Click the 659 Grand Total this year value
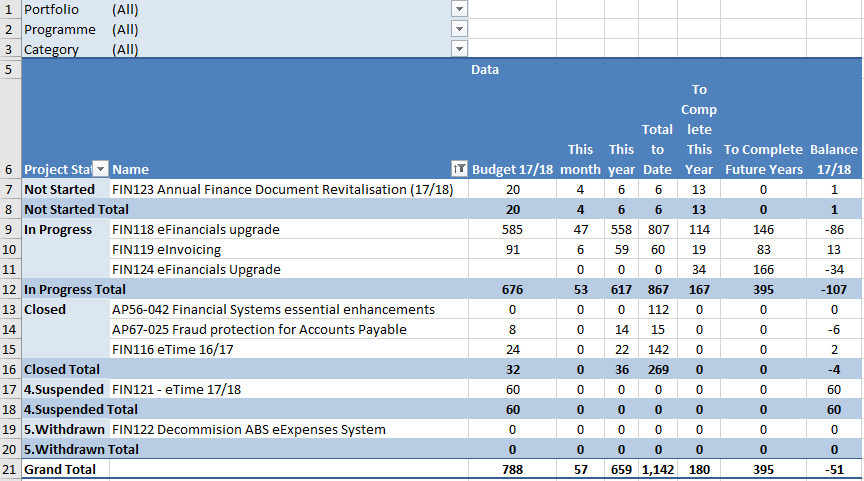This screenshot has width=864, height=481. pos(622,469)
